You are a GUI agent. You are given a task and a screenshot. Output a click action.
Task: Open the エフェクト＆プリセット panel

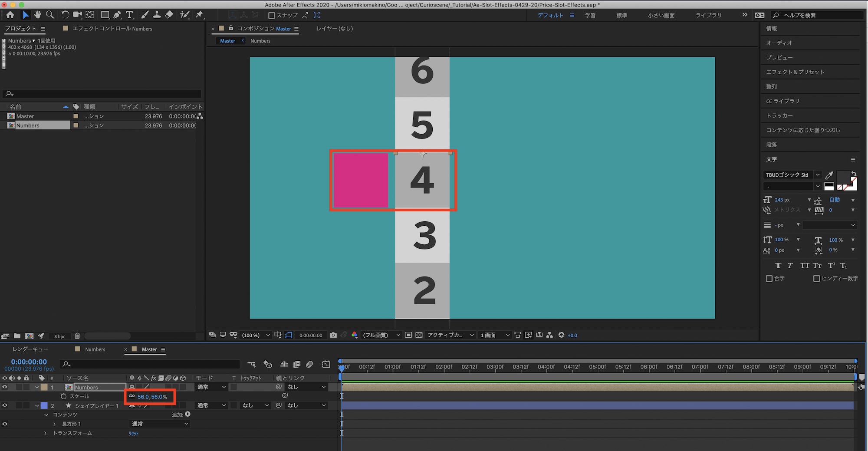click(x=795, y=72)
